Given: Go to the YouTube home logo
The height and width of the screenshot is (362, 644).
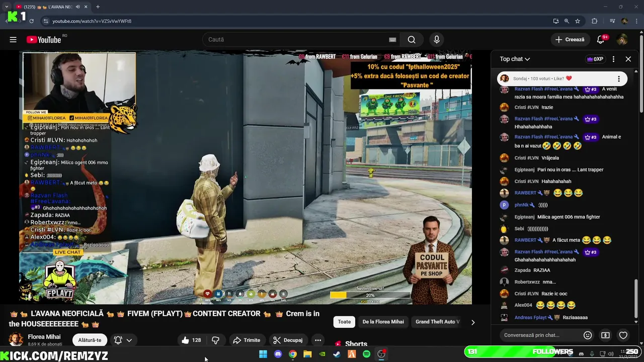Looking at the screenshot, I should coord(44,40).
